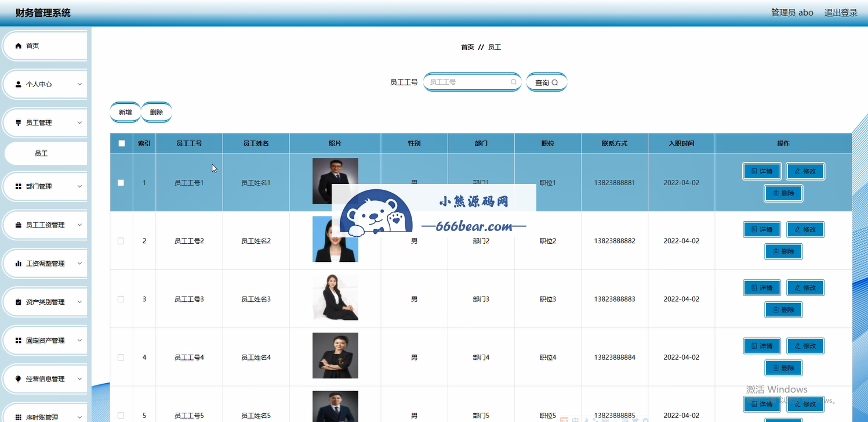Expand the 资产类别管理 chevron

[79, 302]
